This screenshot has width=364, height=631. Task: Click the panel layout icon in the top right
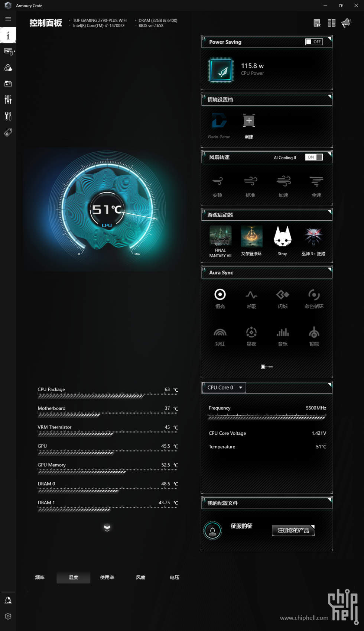[x=332, y=23]
